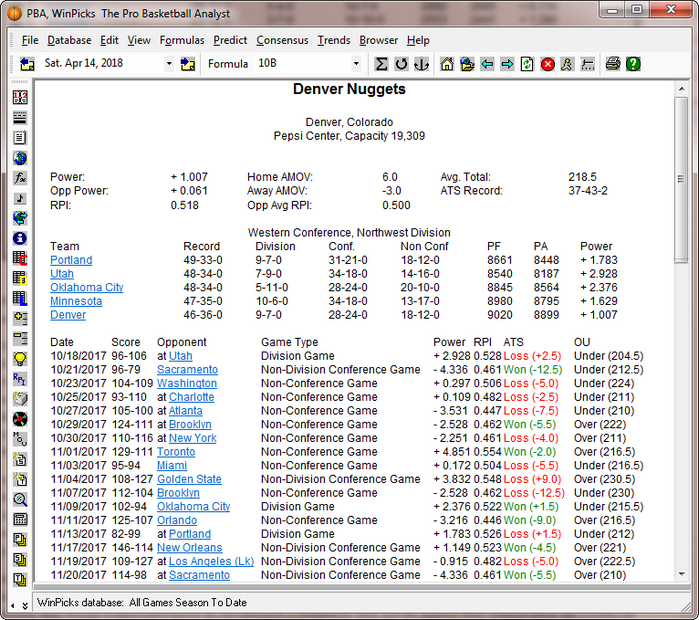Viewport: 699px width, 620px height.
Task: Click the magnifying glass sidebar icon
Action: (20, 499)
